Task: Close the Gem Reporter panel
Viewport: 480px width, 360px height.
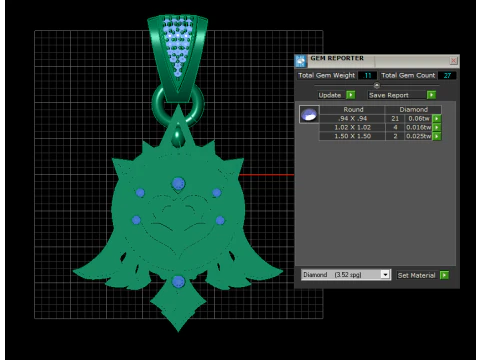Action: 453,60
